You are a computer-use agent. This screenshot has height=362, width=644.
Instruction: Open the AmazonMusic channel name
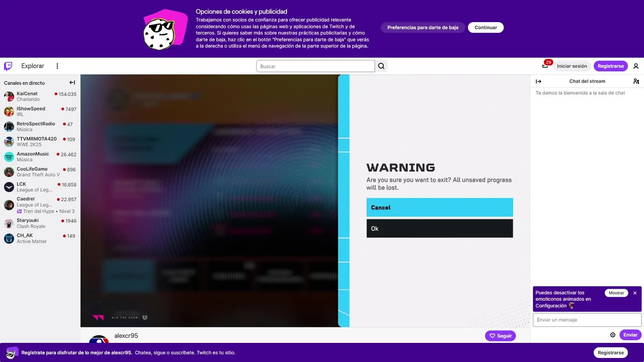pos(33,154)
